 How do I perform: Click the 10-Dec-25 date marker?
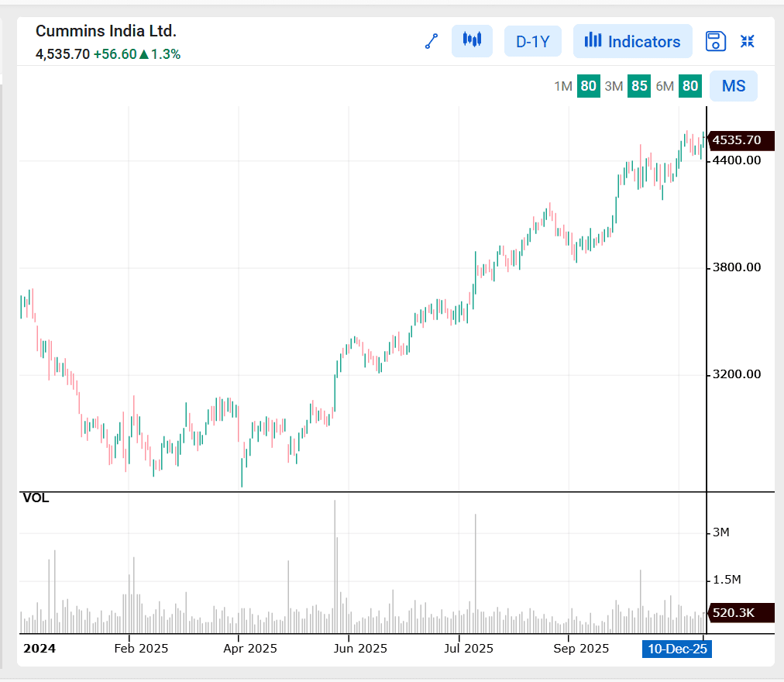pos(677,649)
